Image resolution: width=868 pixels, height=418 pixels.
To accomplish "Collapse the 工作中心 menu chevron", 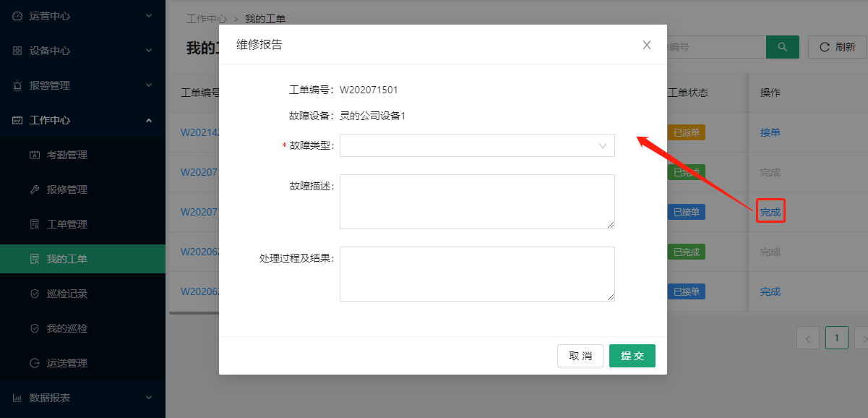I will [149, 120].
